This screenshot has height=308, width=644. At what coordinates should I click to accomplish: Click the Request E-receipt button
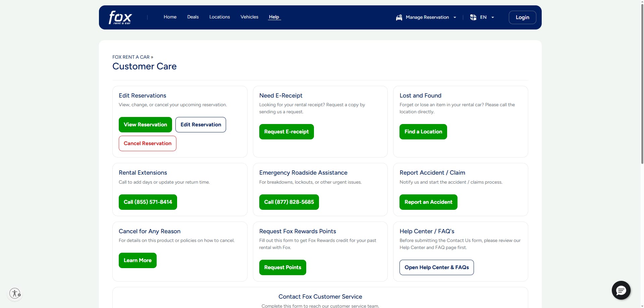286,132
